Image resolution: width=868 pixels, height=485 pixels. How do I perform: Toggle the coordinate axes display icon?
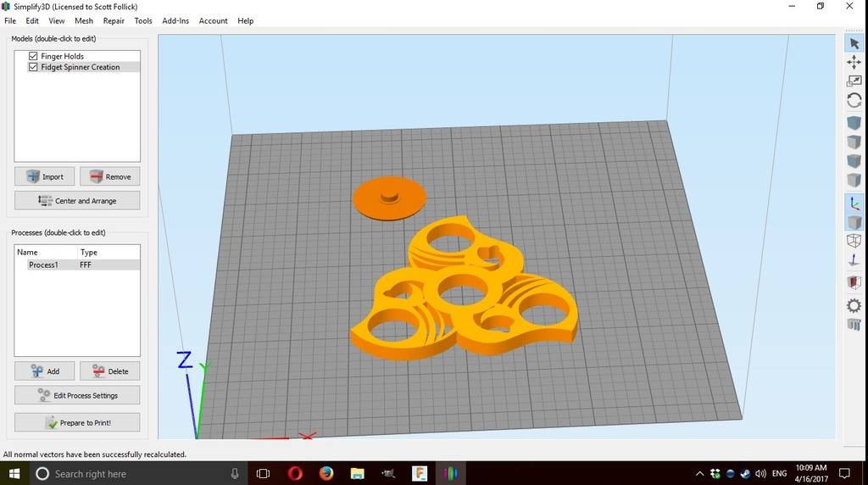(x=854, y=203)
